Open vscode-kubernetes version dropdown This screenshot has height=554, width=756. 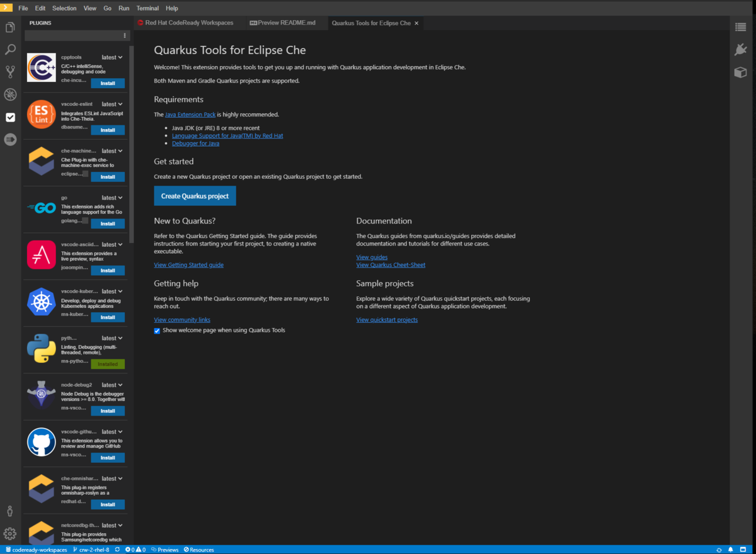112,291
